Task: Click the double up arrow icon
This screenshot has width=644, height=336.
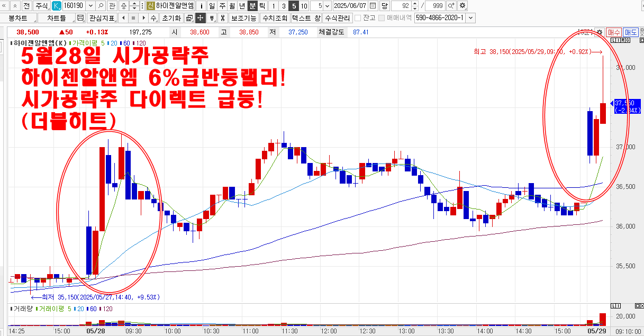Action: point(14,6)
